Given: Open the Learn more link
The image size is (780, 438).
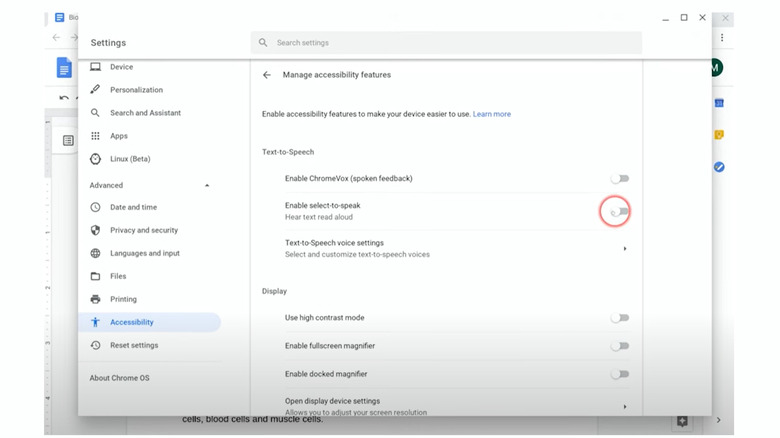Looking at the screenshot, I should click(x=491, y=114).
